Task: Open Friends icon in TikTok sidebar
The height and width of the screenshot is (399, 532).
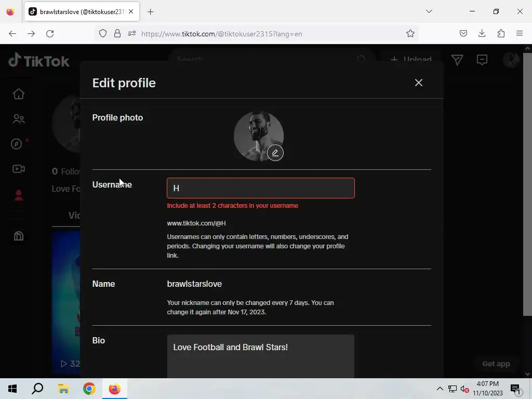Action: pyautogui.click(x=19, y=119)
